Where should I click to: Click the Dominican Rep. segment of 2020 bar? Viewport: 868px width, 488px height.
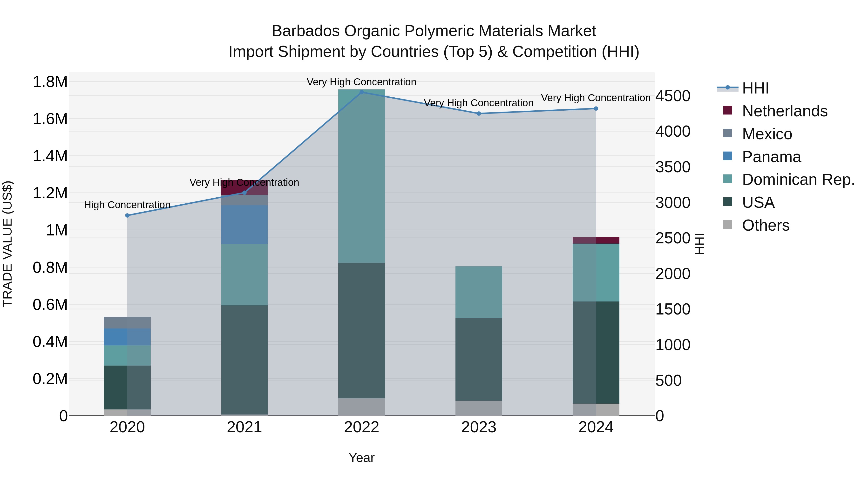127,356
